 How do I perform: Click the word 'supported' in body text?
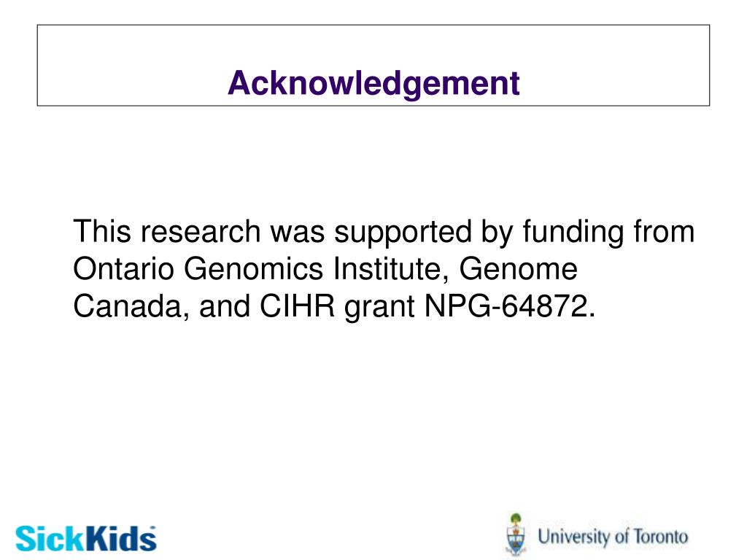tap(404, 233)
